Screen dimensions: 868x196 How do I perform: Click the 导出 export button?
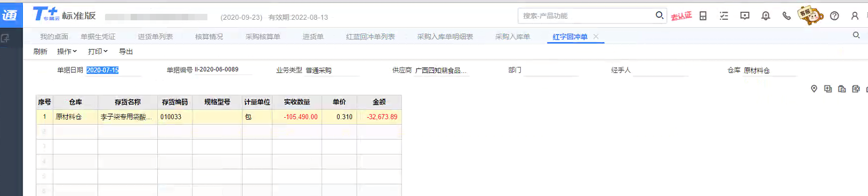[126, 52]
